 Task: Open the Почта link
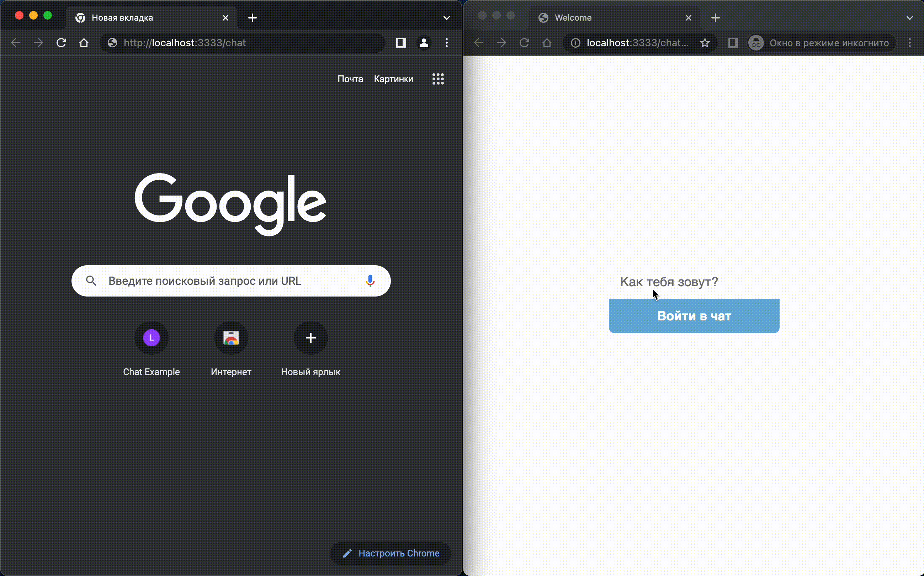point(350,79)
